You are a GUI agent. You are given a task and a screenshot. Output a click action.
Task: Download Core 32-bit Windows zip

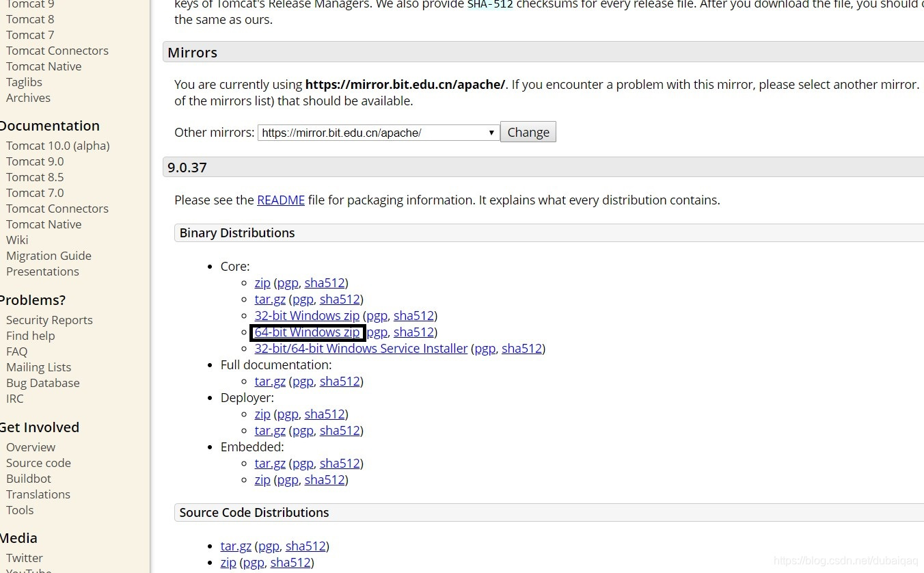[307, 316]
